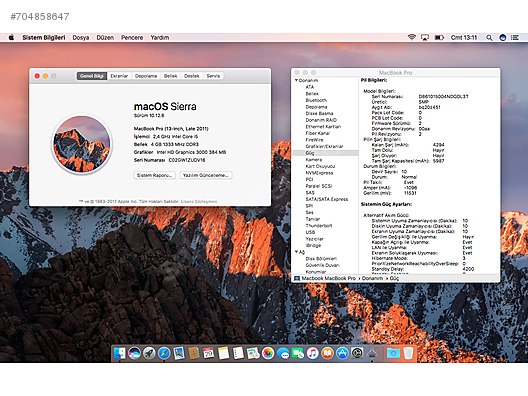The height and width of the screenshot is (396, 528).
Task: Open Notification Center list icon
Action: [x=515, y=37]
